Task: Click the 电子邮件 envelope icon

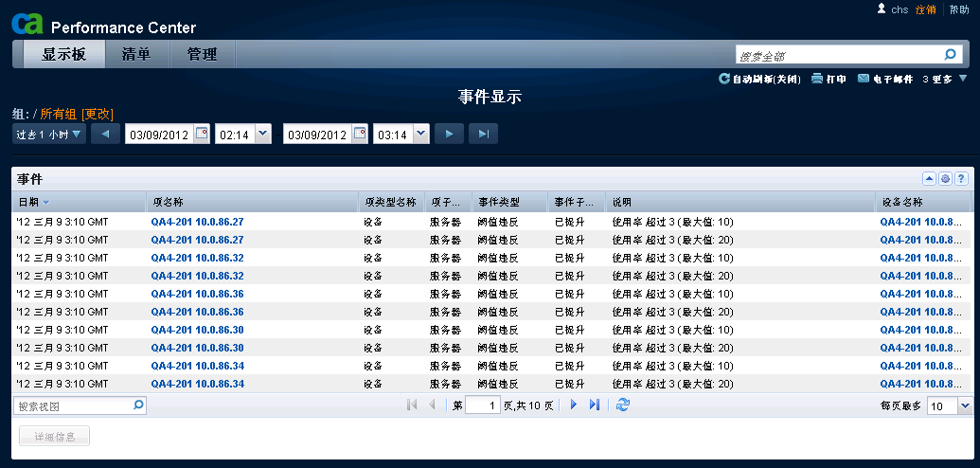Action: [x=864, y=79]
